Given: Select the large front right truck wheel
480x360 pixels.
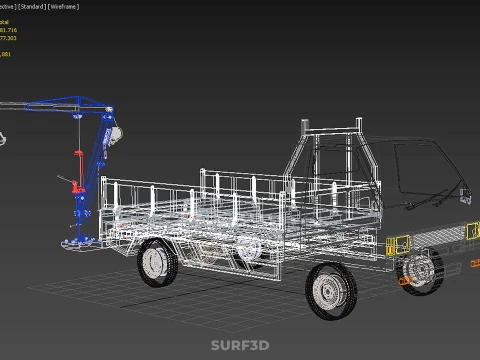Looking at the screenshot, I should coord(331,291).
